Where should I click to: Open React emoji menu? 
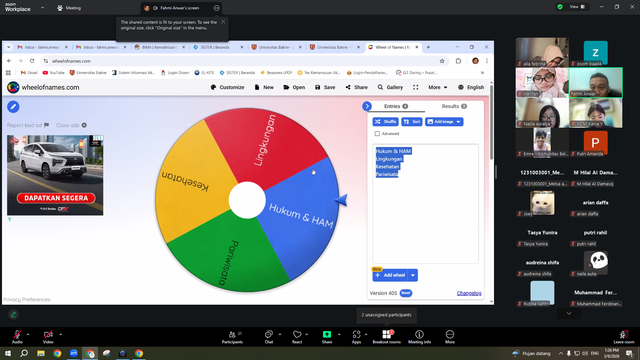pyautogui.click(x=297, y=337)
